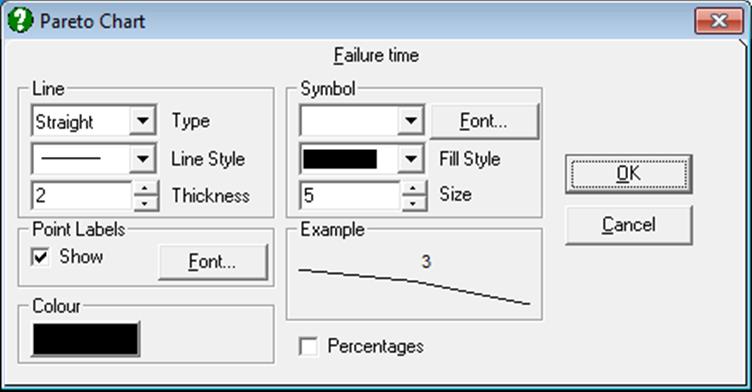Image resolution: width=752 pixels, height=392 pixels.
Task: Close the Pareto Chart window
Action: pos(719,21)
